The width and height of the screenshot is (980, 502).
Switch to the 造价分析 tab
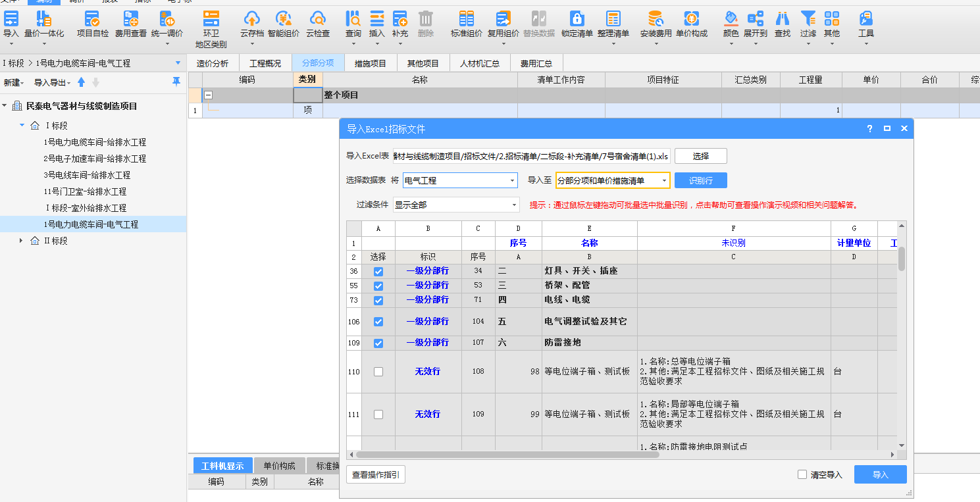(213, 63)
